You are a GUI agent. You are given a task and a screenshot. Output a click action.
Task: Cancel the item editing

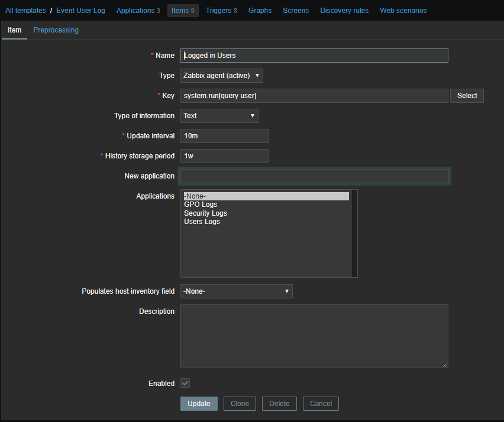pyautogui.click(x=321, y=404)
